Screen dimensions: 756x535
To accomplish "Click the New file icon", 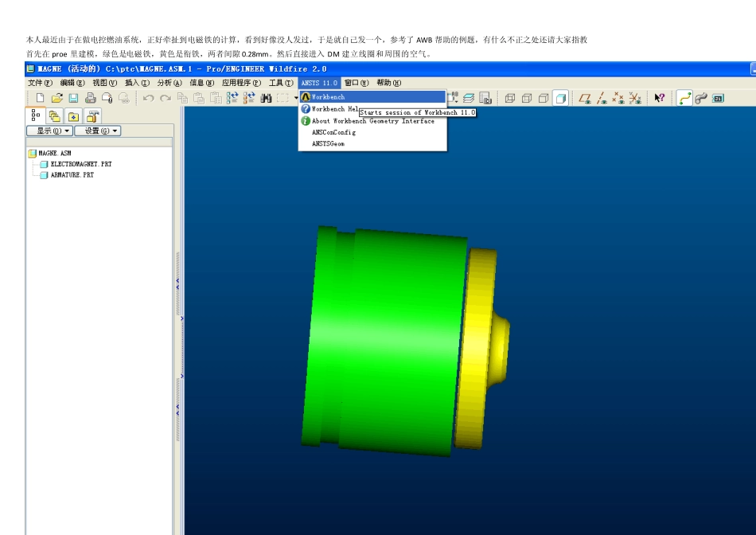I will click(40, 98).
